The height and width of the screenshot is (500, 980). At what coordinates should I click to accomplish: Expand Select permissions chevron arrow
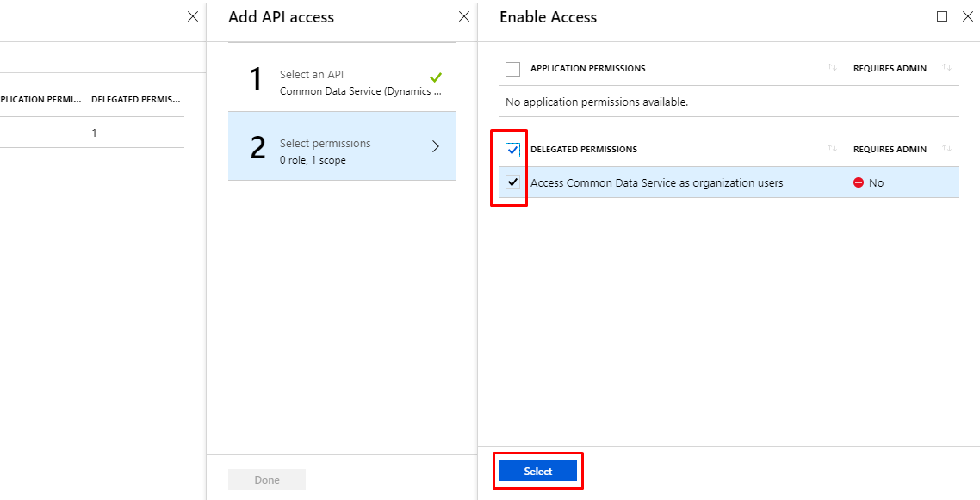click(x=436, y=146)
